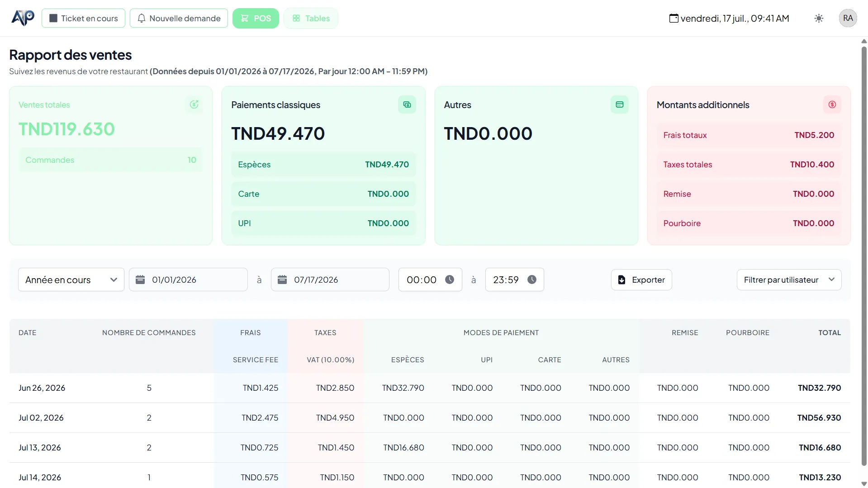Click the DATE column header
Screen dimensions: 868x488
(x=28, y=332)
